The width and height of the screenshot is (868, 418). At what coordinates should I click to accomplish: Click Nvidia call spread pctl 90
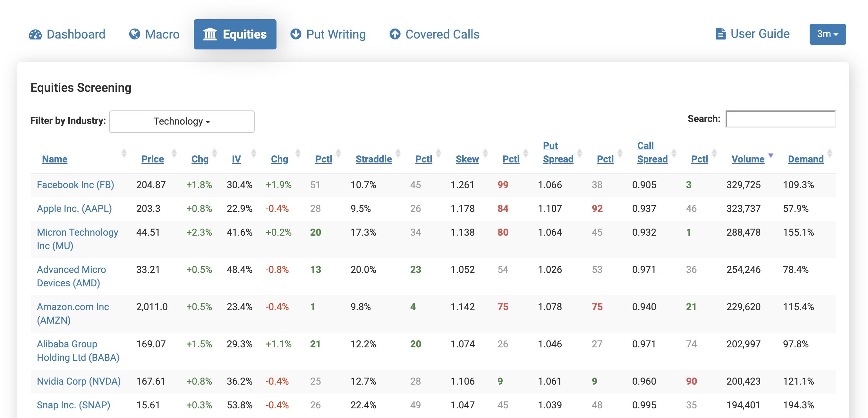692,381
